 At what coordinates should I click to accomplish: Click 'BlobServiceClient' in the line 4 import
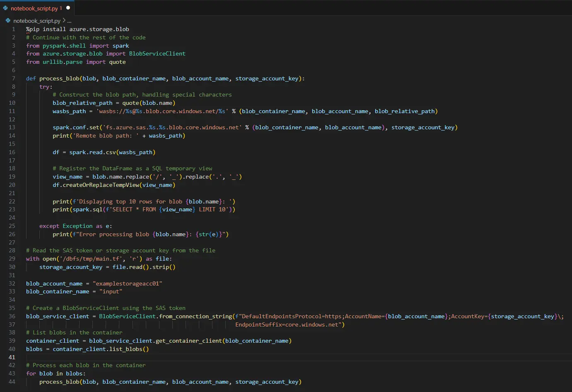pos(157,53)
